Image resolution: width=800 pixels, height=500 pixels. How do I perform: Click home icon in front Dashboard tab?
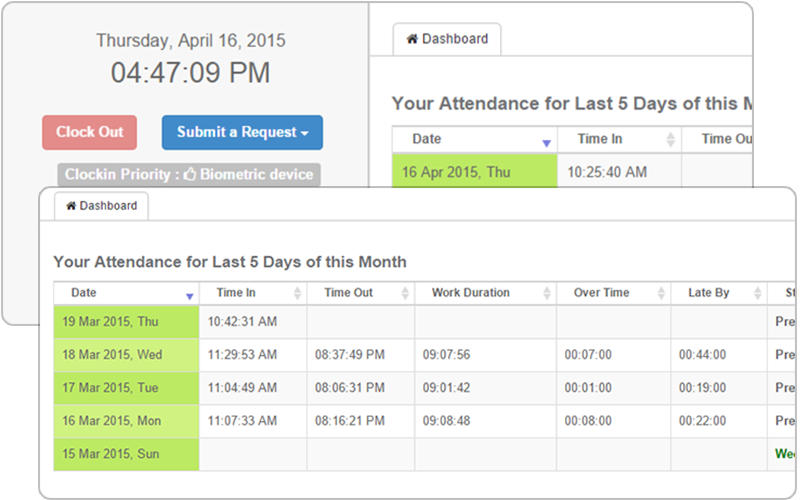(x=72, y=206)
